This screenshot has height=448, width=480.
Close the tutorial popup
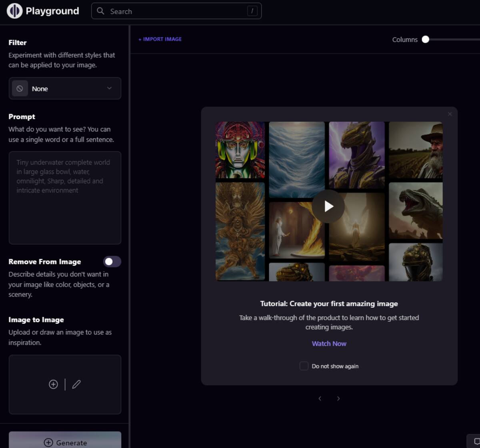click(x=450, y=114)
